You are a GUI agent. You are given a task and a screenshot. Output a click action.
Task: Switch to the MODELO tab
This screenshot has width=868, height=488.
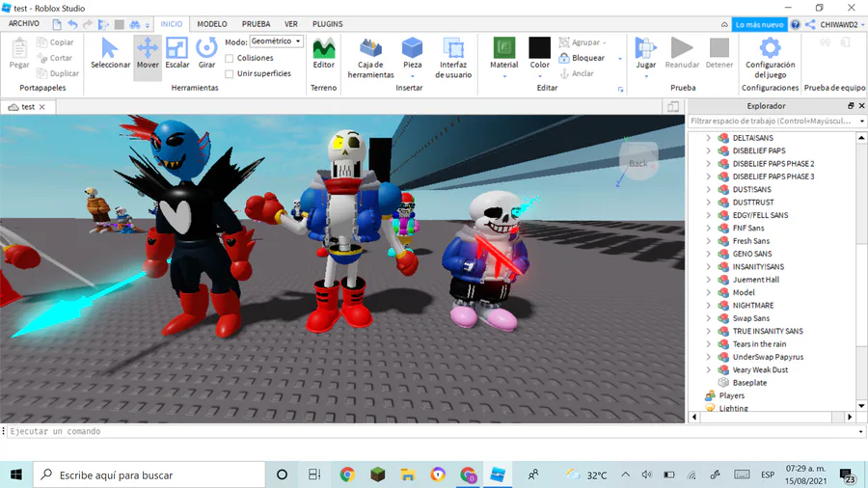(x=212, y=24)
